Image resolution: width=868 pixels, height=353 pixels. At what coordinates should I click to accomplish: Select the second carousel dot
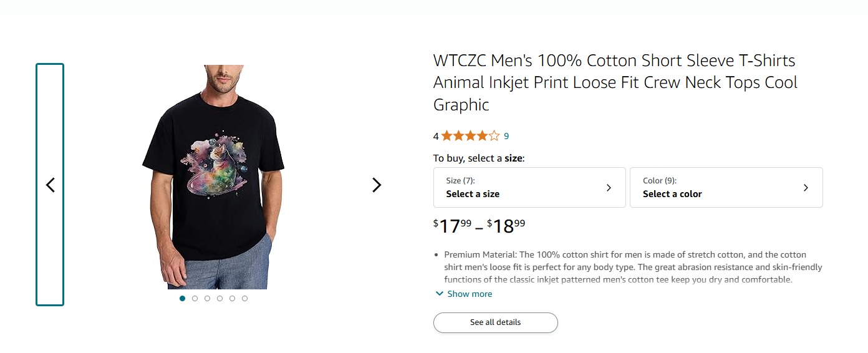tap(195, 299)
